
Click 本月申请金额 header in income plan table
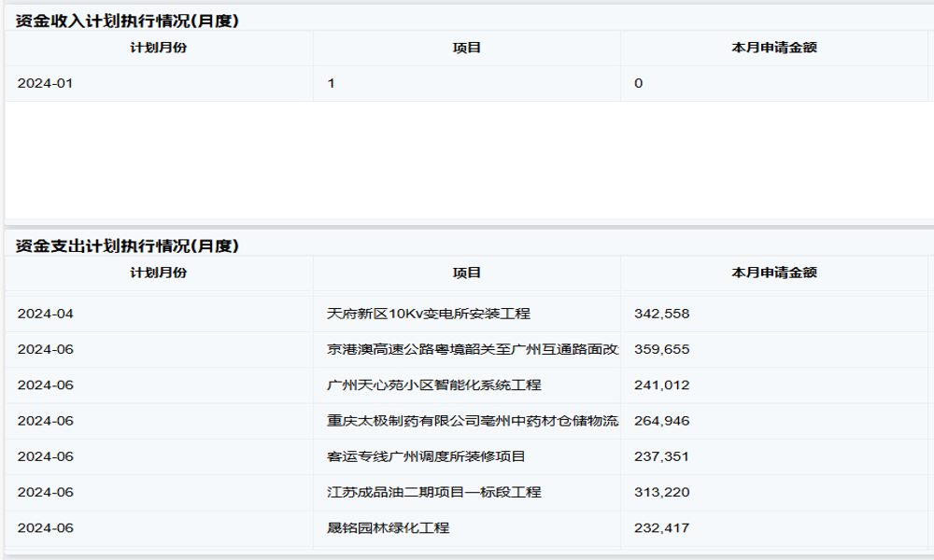(773, 48)
